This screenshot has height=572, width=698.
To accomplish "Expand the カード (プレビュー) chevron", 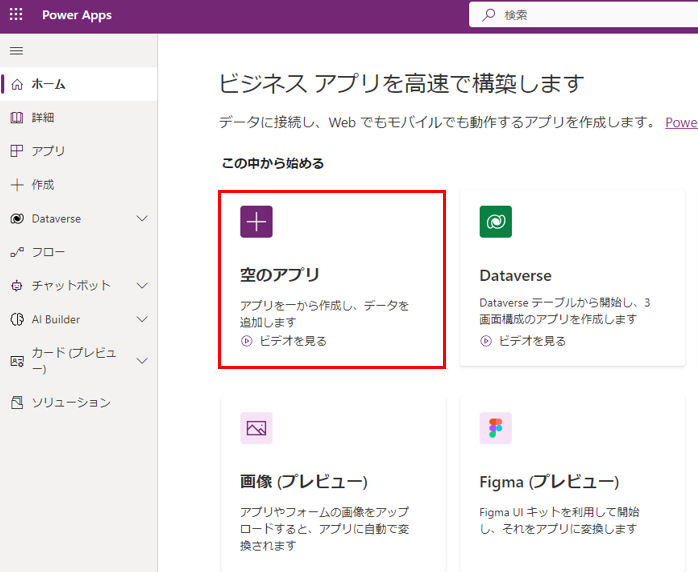I will point(142,361).
